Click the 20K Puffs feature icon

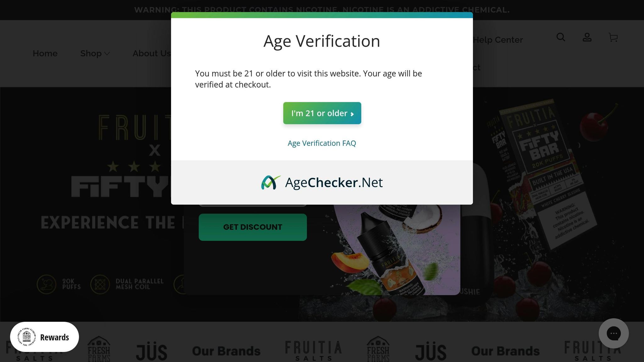coord(47,284)
